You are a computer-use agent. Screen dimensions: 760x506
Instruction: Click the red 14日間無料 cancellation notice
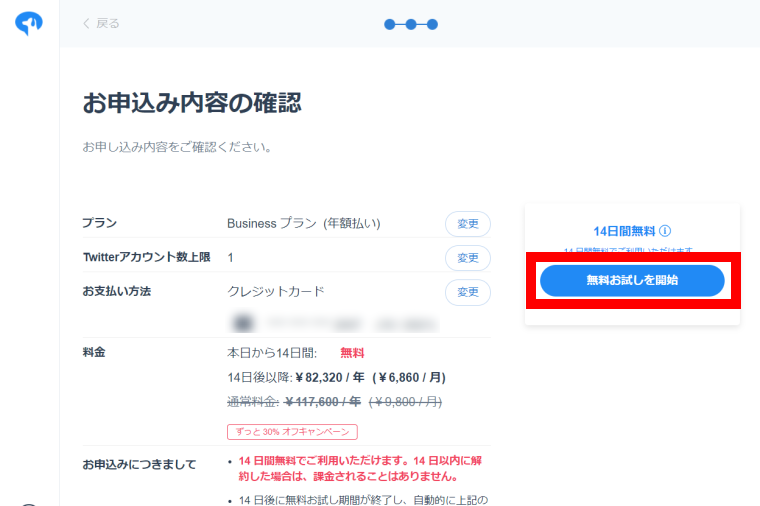point(360,469)
